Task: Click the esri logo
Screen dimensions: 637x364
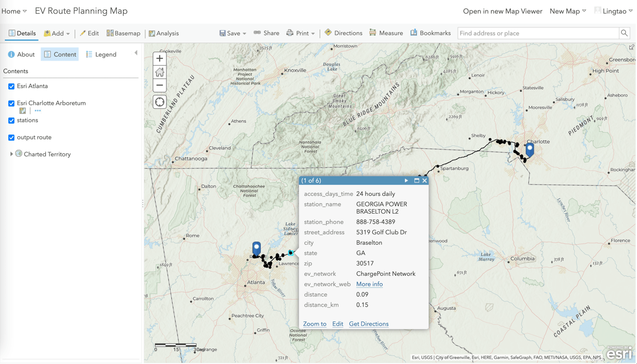Action: (619, 353)
